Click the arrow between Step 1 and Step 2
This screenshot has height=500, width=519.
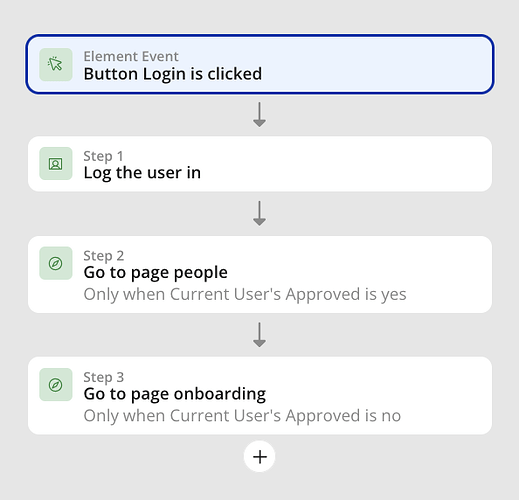259,213
